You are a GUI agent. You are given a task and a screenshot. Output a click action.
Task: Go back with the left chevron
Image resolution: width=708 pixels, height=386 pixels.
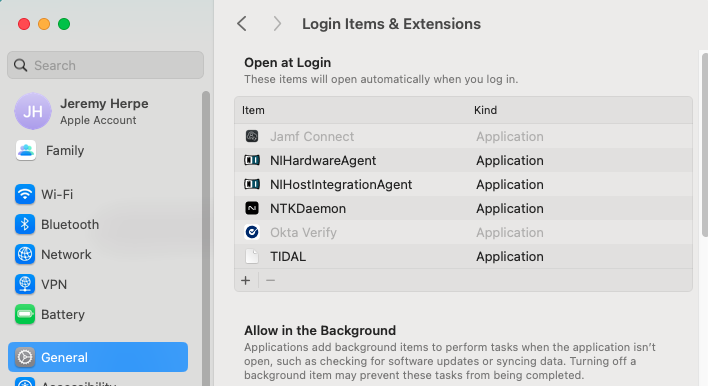(242, 24)
